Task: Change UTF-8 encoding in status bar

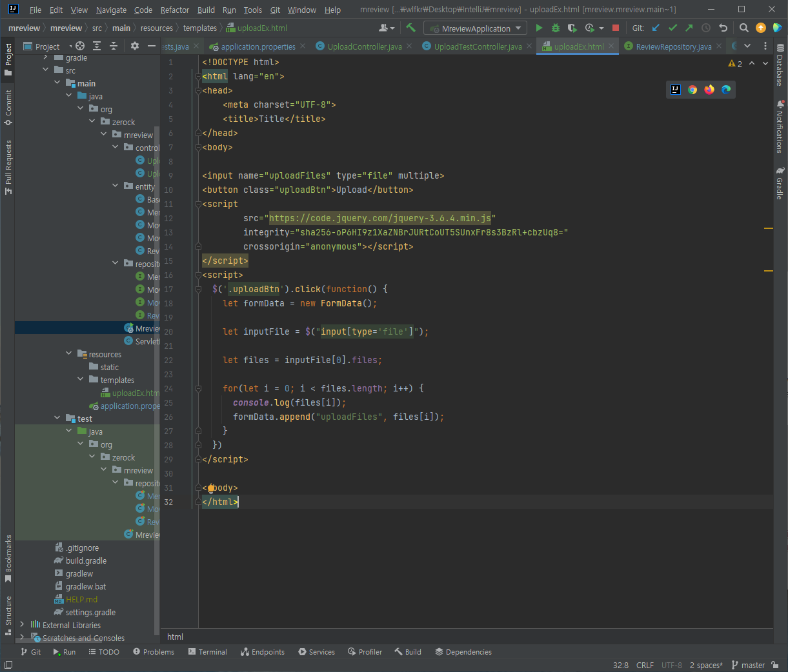Action: pos(672,665)
